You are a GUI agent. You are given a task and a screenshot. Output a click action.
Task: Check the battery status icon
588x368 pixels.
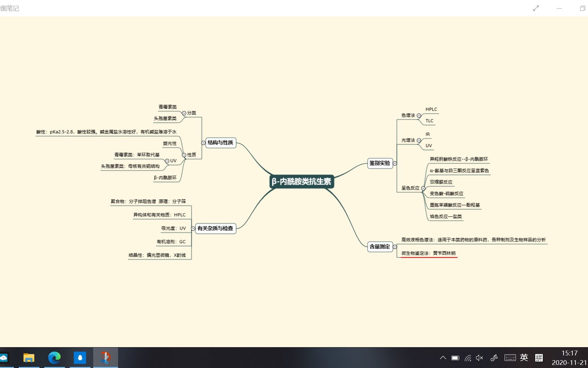point(455,358)
